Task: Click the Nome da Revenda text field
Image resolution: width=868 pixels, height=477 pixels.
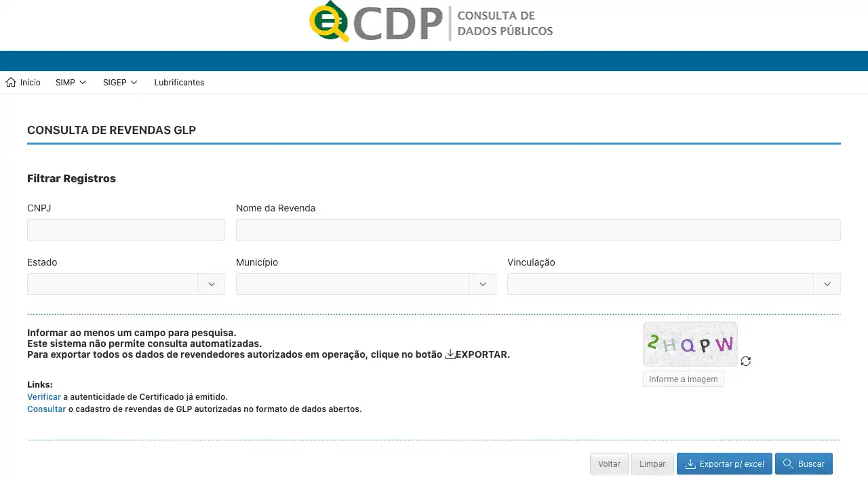Action: pyautogui.click(x=538, y=230)
